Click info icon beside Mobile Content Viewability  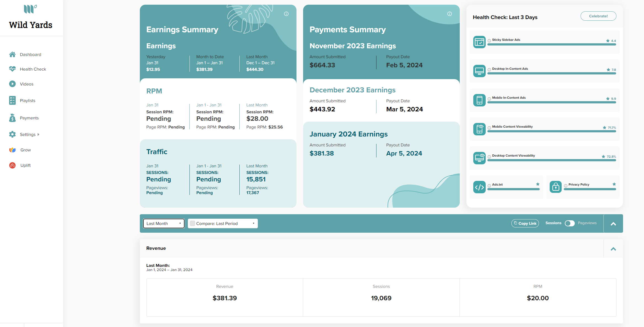pyautogui.click(x=489, y=128)
